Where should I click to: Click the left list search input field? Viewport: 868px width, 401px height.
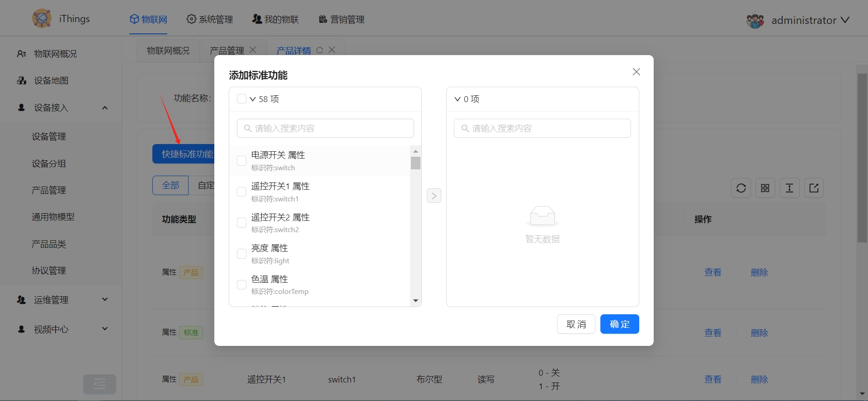point(325,128)
